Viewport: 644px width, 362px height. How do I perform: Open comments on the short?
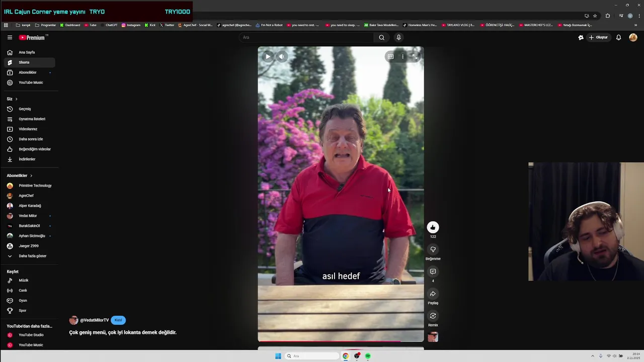pos(433,271)
